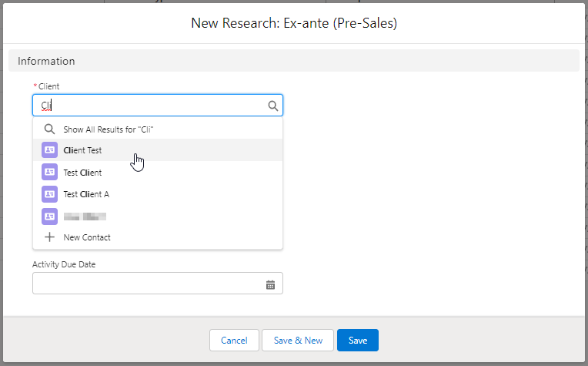
Task: Click magnifier icon beside Show All Results
Action: click(49, 129)
